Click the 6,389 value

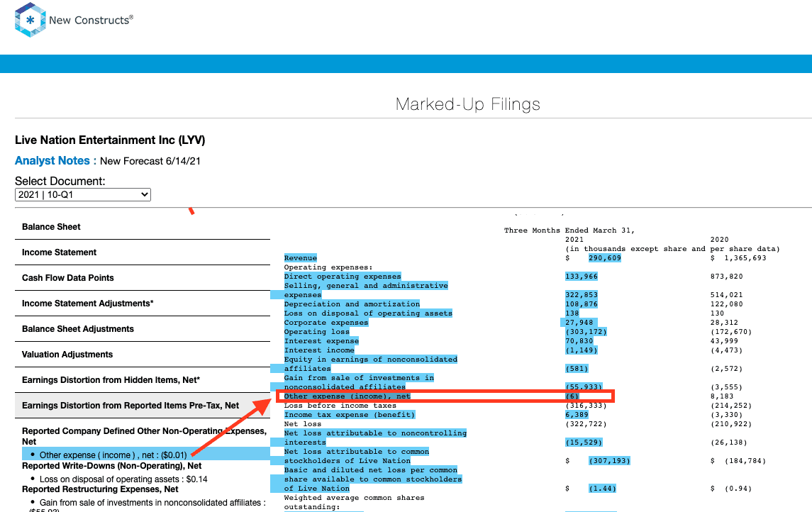tap(577, 415)
